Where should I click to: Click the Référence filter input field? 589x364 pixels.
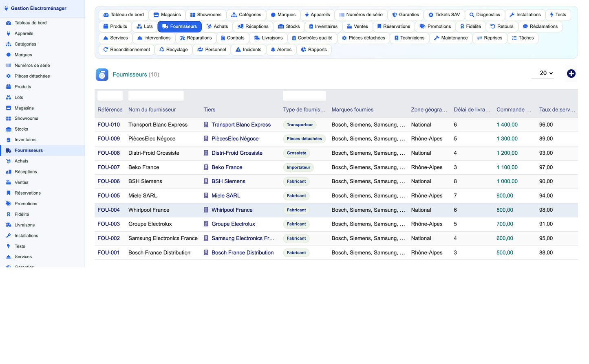pyautogui.click(x=110, y=96)
